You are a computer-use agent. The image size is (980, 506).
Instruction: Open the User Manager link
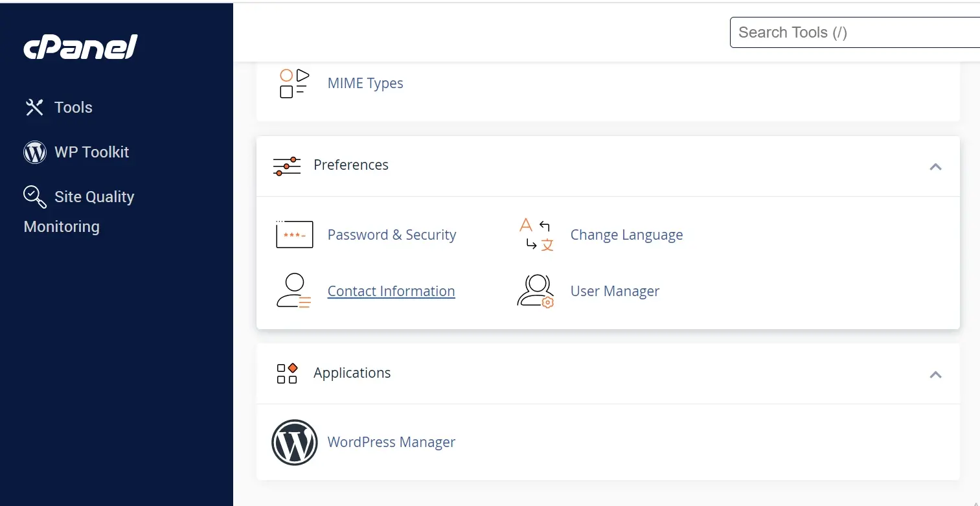click(x=615, y=291)
